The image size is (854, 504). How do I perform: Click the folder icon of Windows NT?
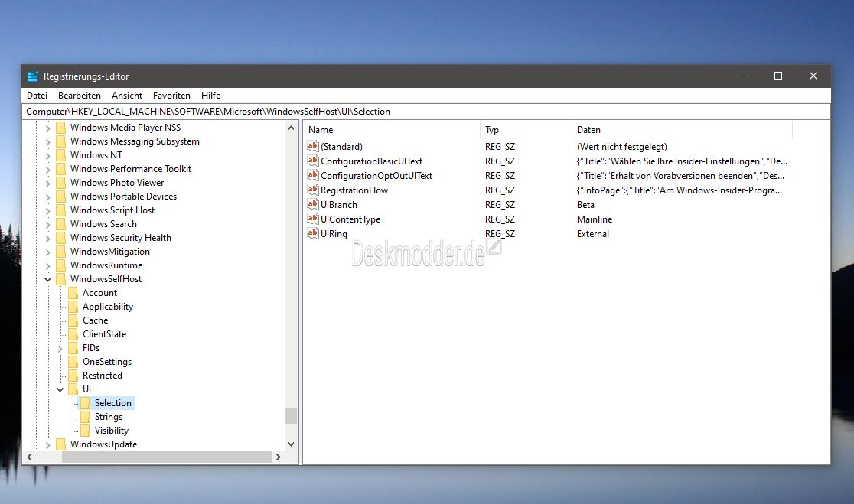point(61,155)
